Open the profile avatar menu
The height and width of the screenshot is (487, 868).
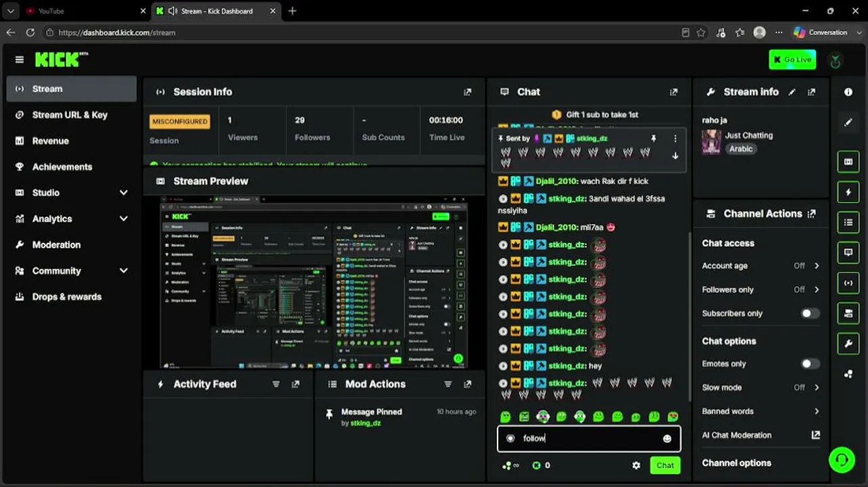tap(836, 60)
